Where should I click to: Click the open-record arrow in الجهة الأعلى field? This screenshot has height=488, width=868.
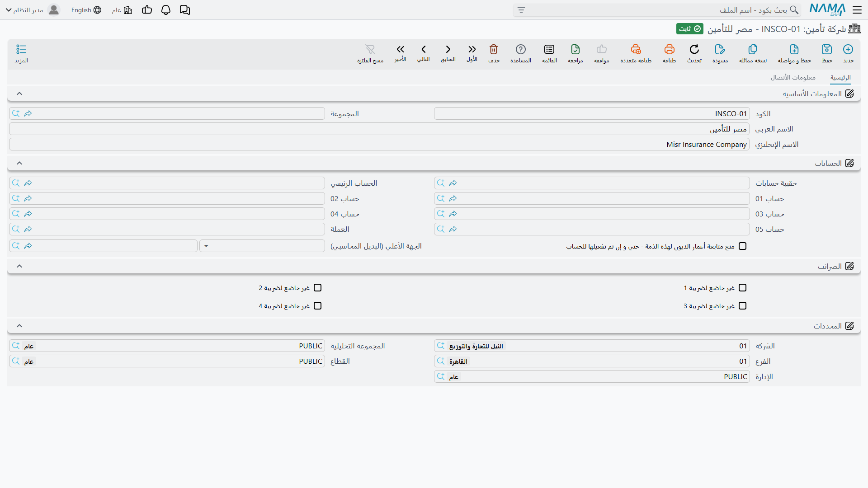28,246
